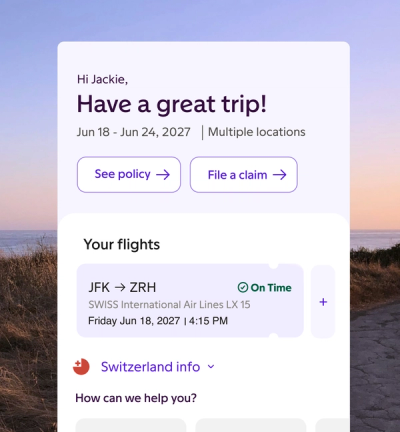The height and width of the screenshot is (432, 400).
Task: Select the SWISS International Air Lines LX 15 text
Action: [x=169, y=305]
